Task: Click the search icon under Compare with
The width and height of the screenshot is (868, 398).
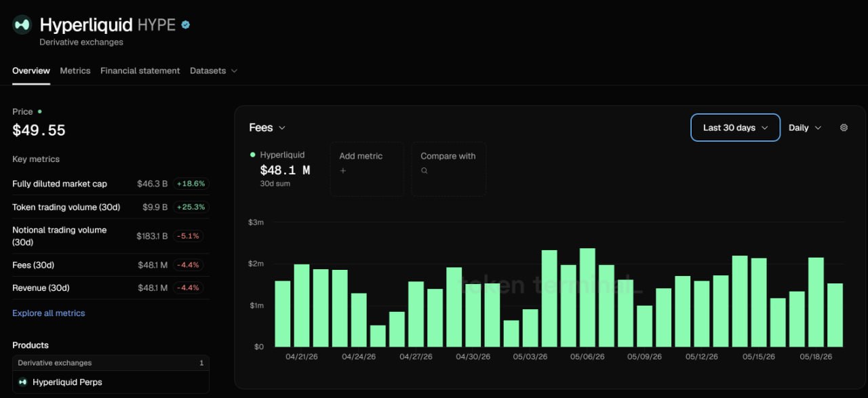Action: click(425, 171)
